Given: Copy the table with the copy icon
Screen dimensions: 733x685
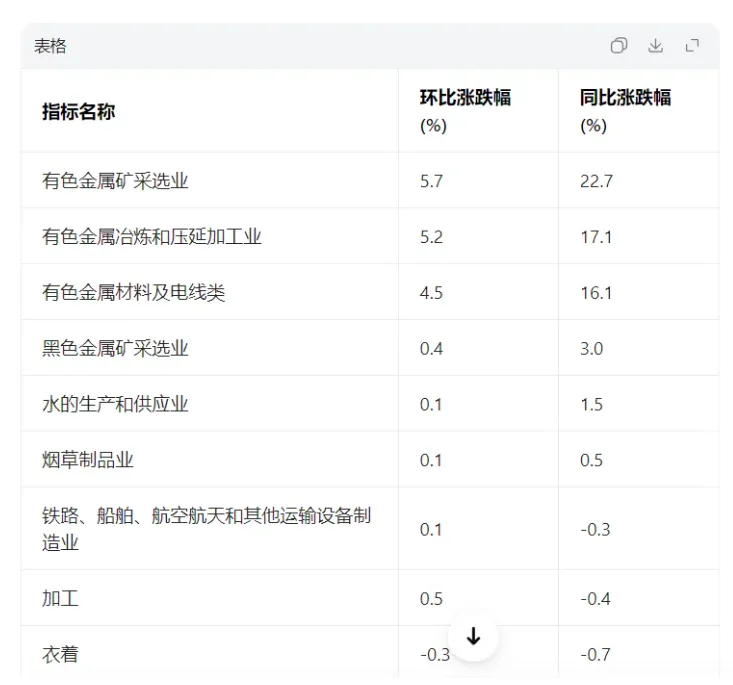Looking at the screenshot, I should click(618, 46).
